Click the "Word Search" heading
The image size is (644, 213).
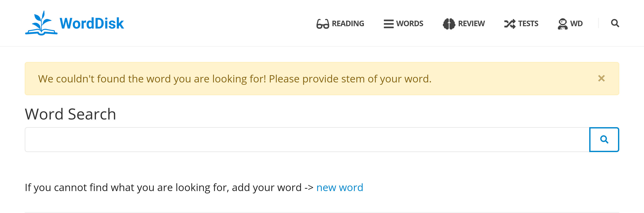tap(71, 114)
